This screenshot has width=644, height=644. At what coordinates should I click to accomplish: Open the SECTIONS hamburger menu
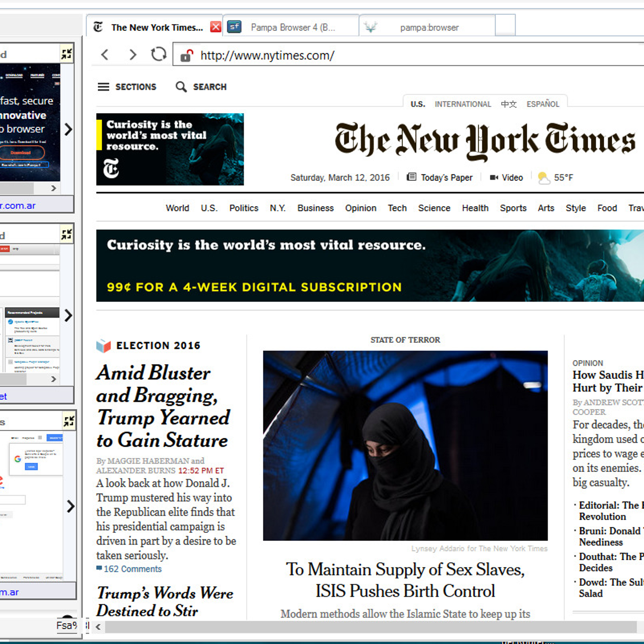[127, 87]
